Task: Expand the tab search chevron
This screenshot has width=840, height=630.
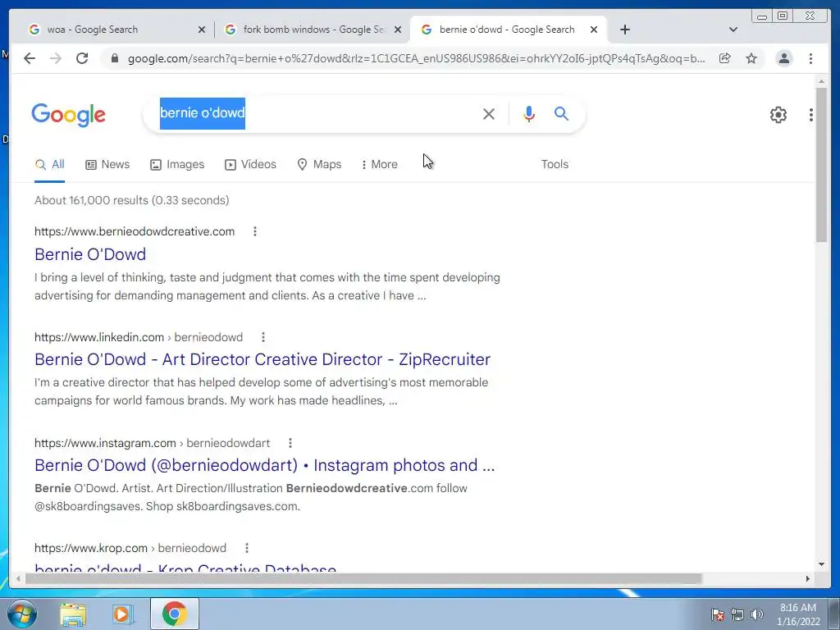Action: [x=733, y=30]
